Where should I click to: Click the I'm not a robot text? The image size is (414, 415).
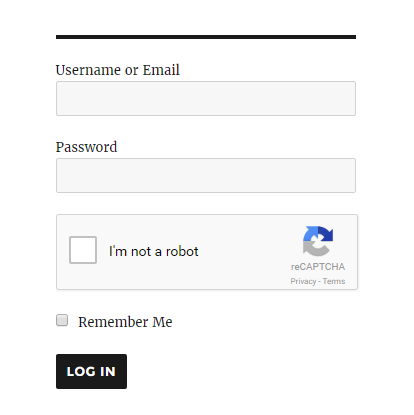click(154, 251)
